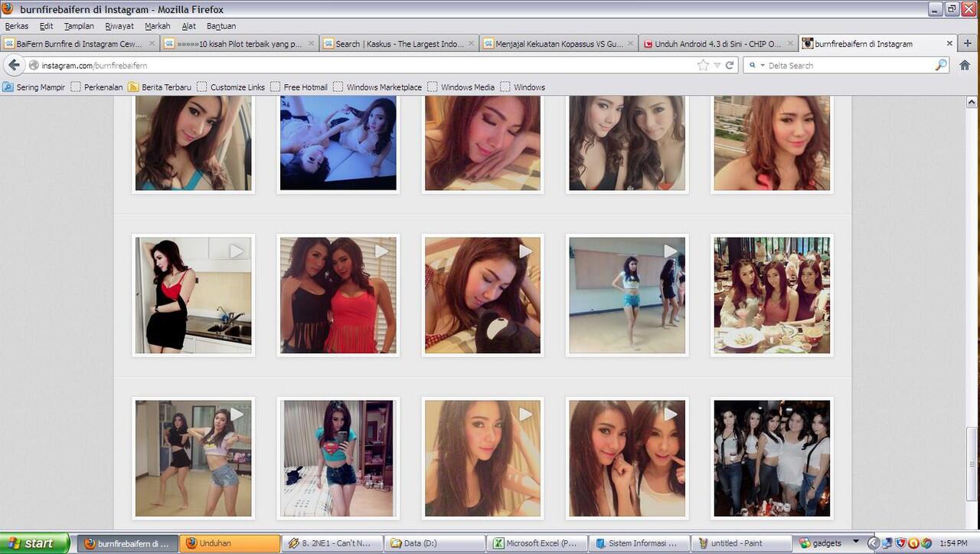This screenshot has height=554, width=980.
Task: Open the restaurant group photo thumbnail
Action: coord(772,295)
